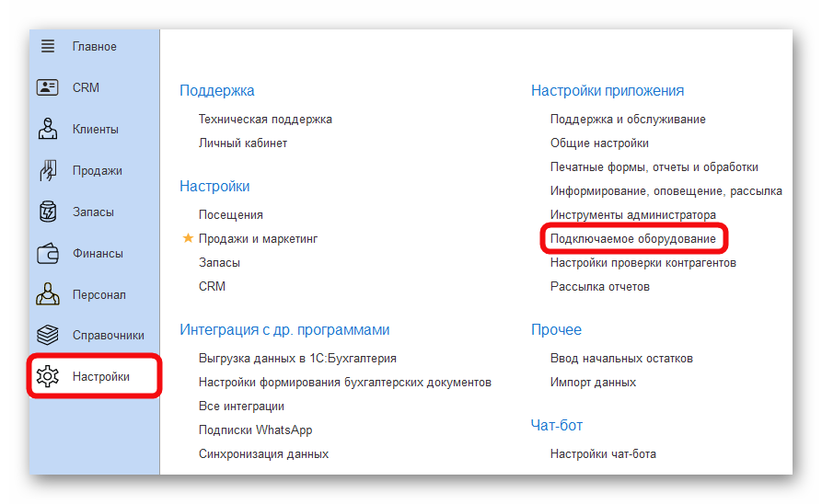The image size is (822, 504).
Task: Open Подключаемое оборудование
Action: pos(632,239)
